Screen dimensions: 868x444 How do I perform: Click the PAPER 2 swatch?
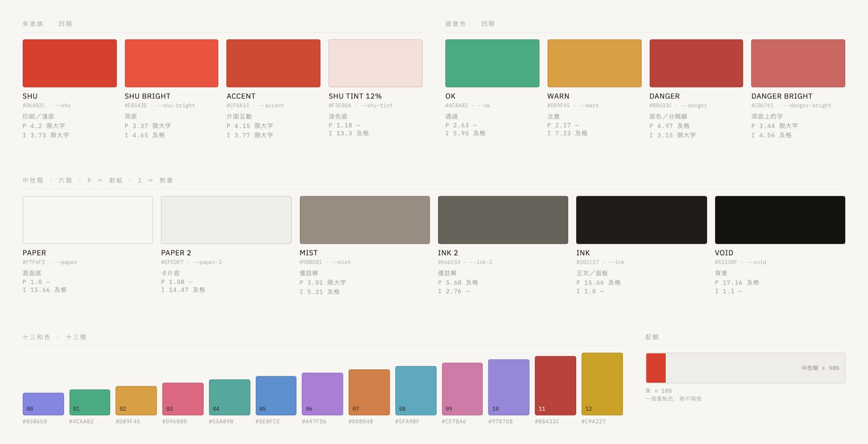(x=226, y=220)
